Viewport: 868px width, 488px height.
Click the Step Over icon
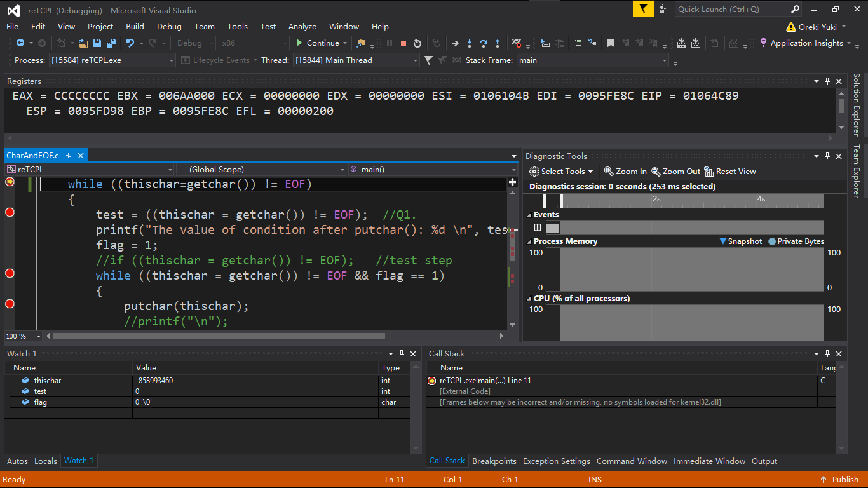click(x=484, y=43)
